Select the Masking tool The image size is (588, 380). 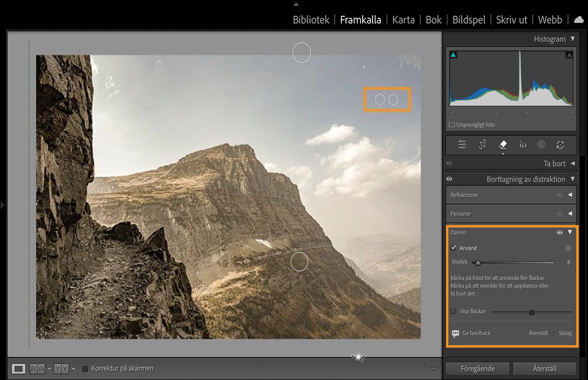click(x=541, y=144)
